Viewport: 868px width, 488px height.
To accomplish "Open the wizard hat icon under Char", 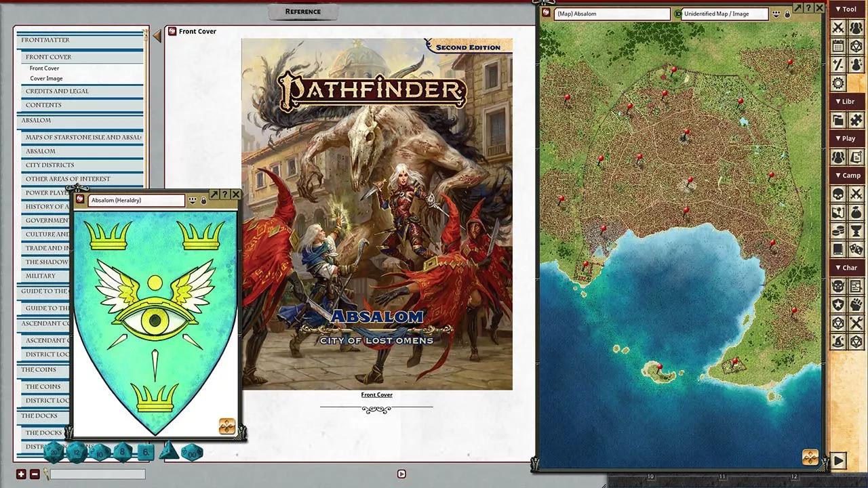I will pos(838,342).
